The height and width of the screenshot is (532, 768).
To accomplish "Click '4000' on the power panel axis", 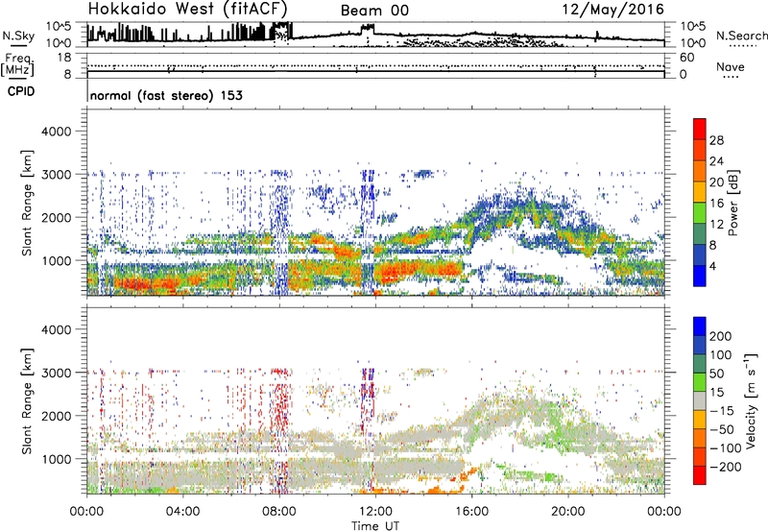I will pos(56,132).
